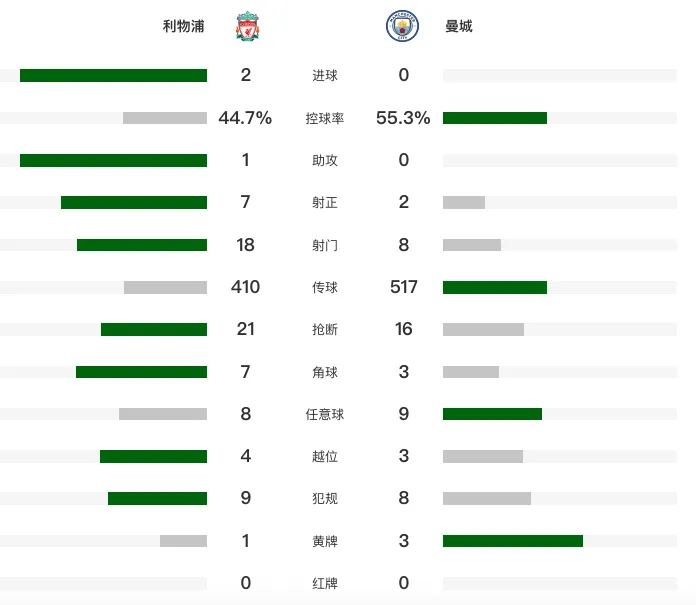Select the 越位 stat label
Viewport: 696px width, 605px height.
324,456
